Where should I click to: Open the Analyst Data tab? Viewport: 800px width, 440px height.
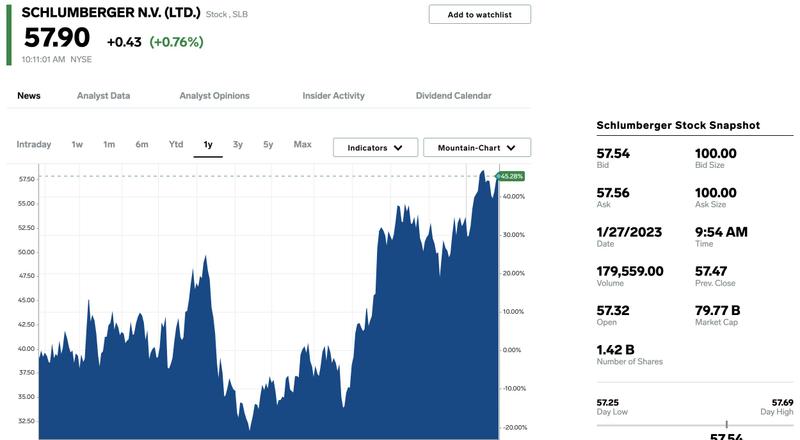click(x=104, y=95)
